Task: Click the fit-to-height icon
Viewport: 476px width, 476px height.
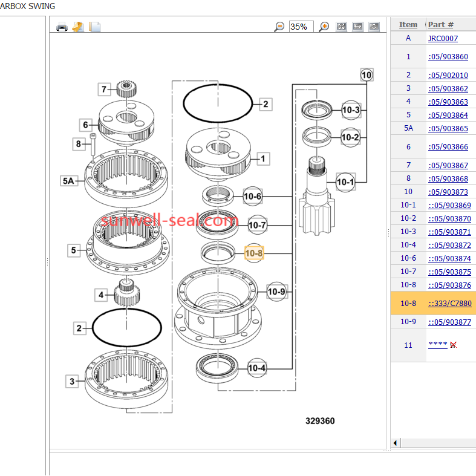Action: (374, 26)
